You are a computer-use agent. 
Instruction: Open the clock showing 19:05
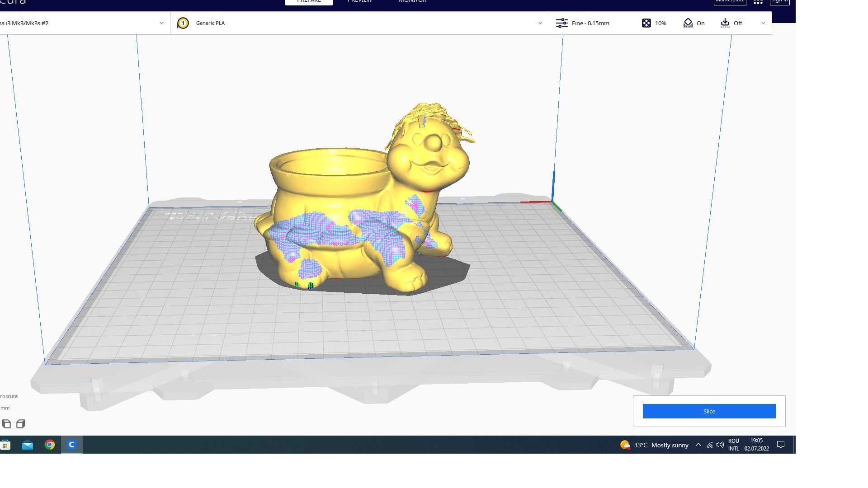click(x=757, y=445)
